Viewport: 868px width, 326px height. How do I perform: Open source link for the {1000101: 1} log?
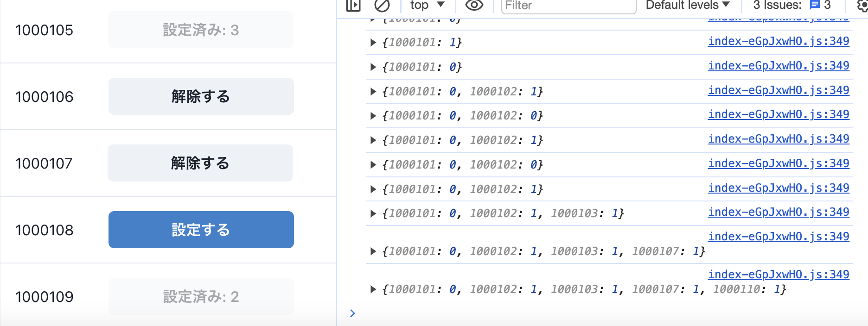779,41
